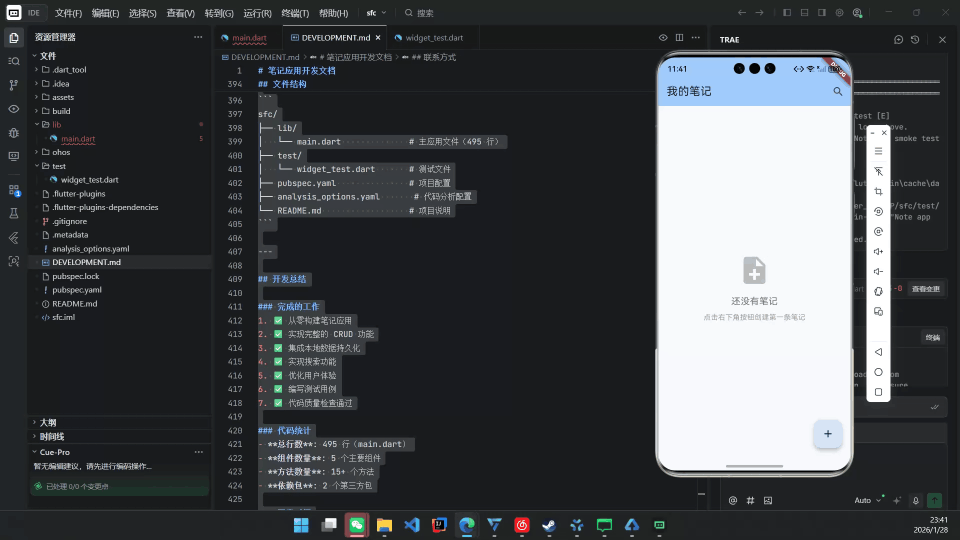Viewport: 960px width, 540px height.
Task: Click the @ mention icon in TRAE chat
Action: click(x=733, y=500)
